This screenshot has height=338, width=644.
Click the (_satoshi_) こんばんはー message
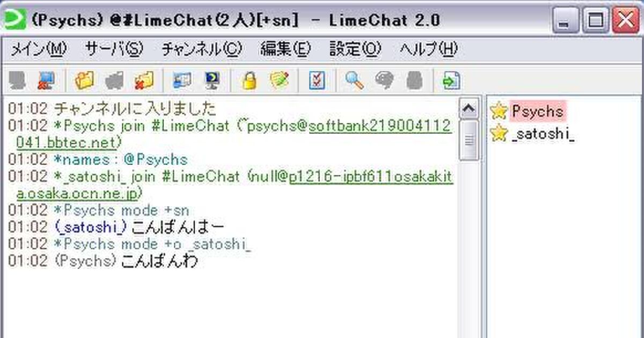coord(115,227)
